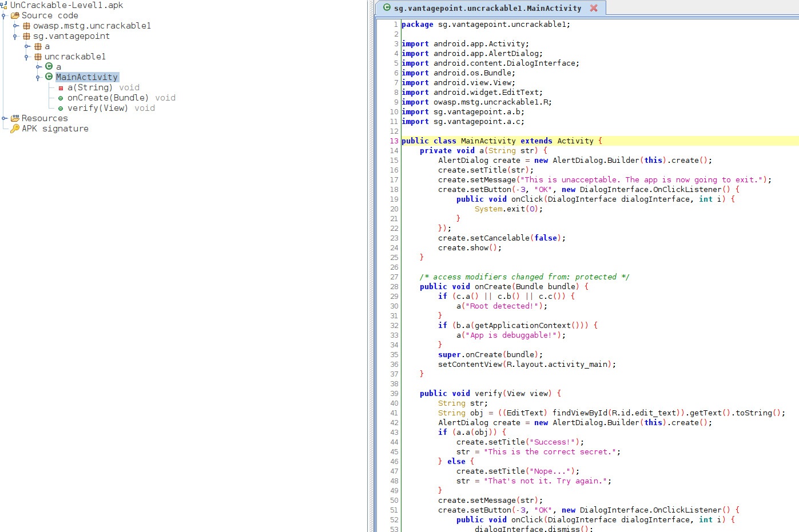The height and width of the screenshot is (532, 799).
Task: Select the owasp.mstg.uncrackable1 tree label
Action: (92, 26)
